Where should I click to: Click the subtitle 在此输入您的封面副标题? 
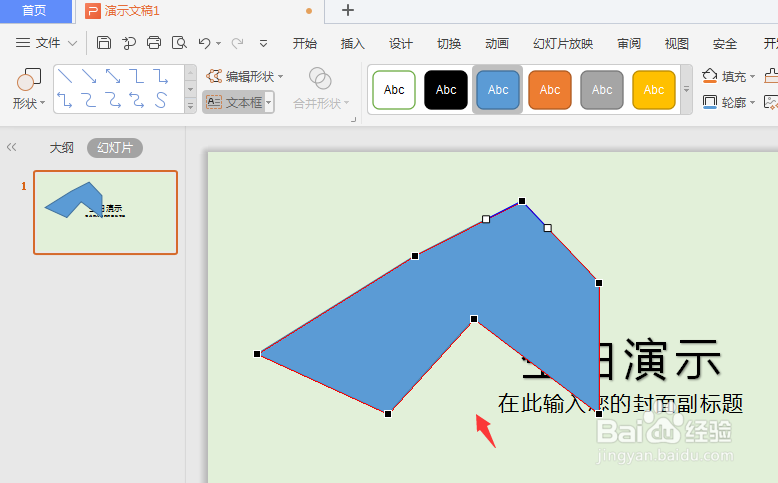[x=620, y=404]
